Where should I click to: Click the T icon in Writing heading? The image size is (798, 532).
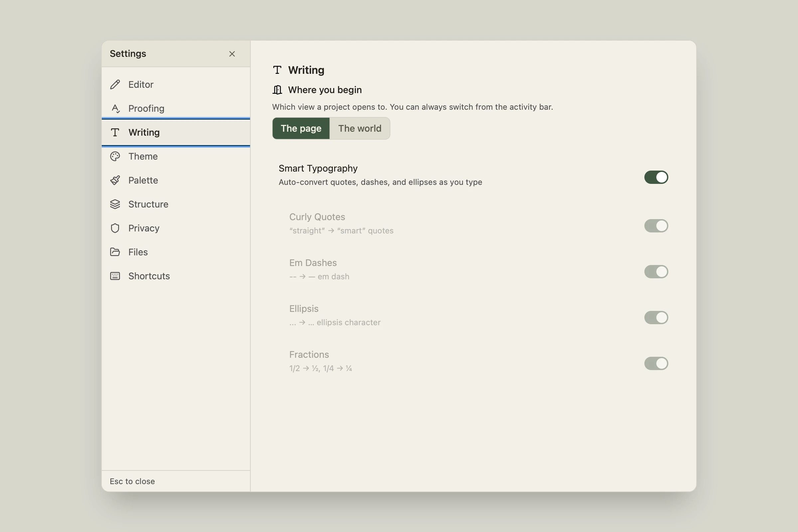coord(277,70)
